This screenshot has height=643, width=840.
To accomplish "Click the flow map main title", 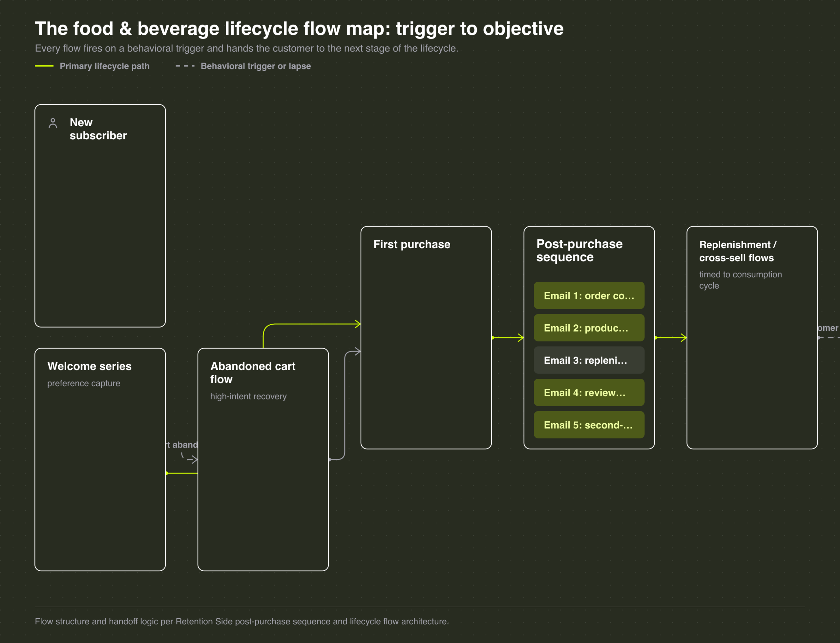I will (299, 29).
